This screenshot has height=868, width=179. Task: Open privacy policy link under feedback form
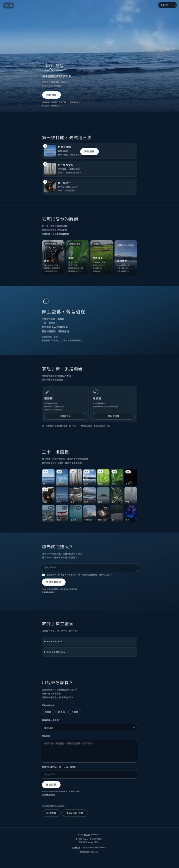click(48, 795)
